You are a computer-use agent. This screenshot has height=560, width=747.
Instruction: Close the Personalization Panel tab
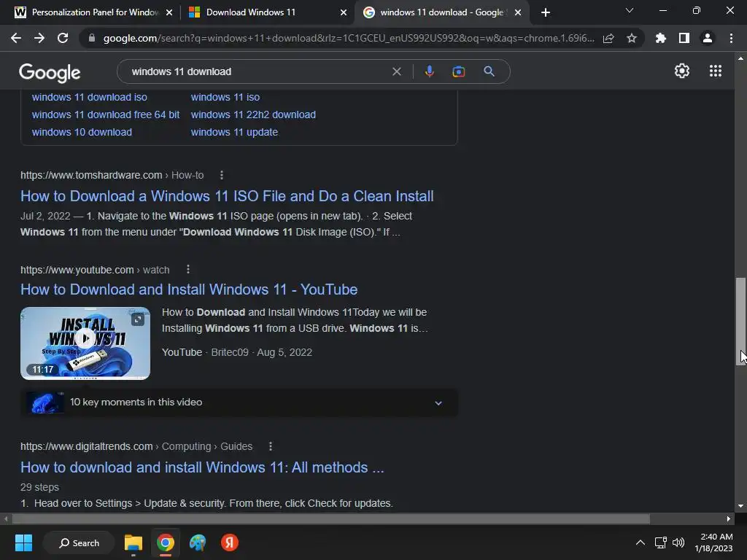coord(169,12)
